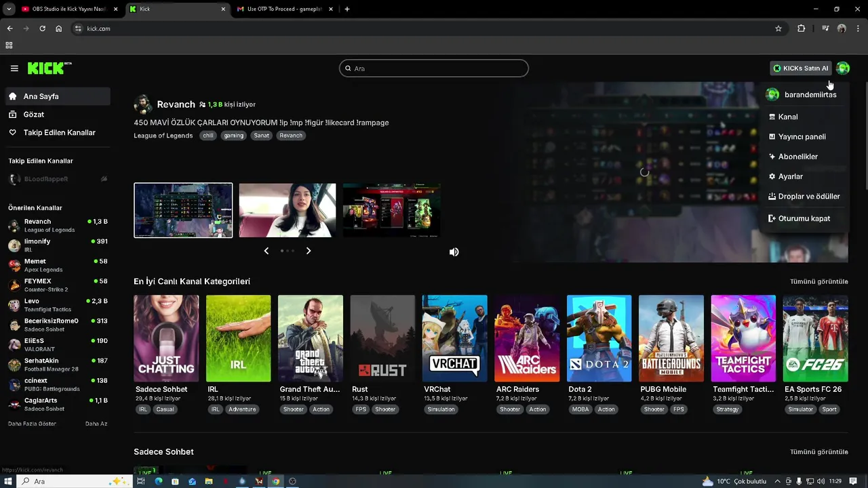The width and height of the screenshot is (868, 488).
Task: Open a new browser tab
Action: tap(347, 9)
